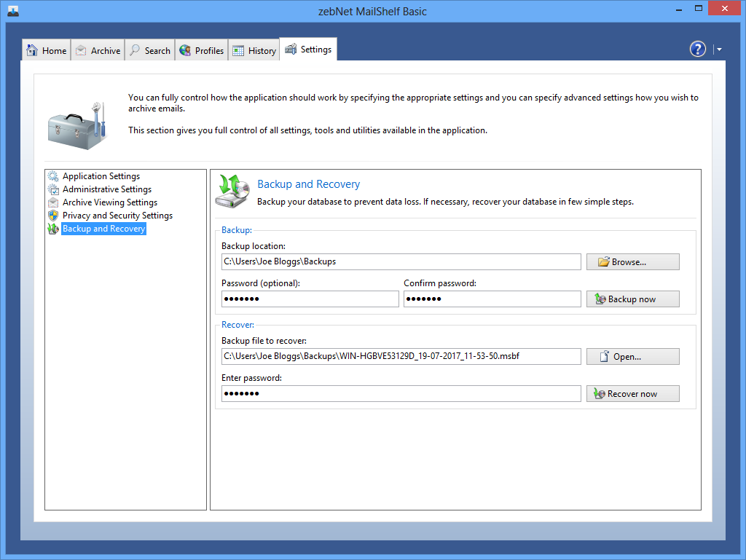Click the help question mark icon
Image resolution: width=746 pixels, height=560 pixels.
tap(697, 49)
